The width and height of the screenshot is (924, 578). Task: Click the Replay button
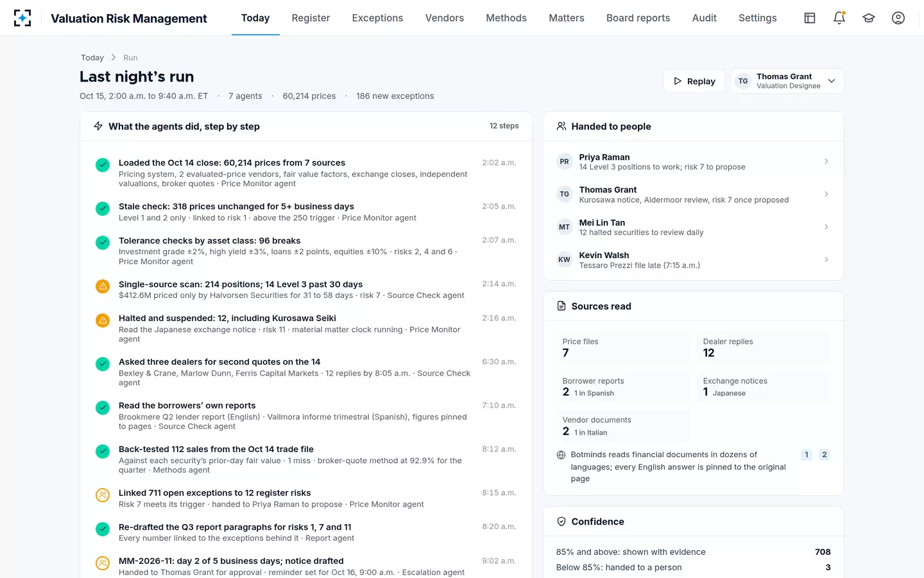pyautogui.click(x=694, y=81)
